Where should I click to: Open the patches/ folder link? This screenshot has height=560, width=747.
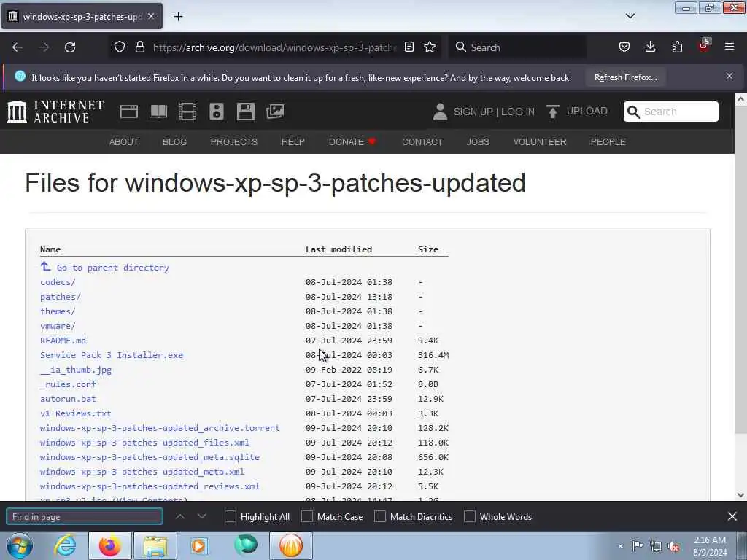pyautogui.click(x=61, y=297)
